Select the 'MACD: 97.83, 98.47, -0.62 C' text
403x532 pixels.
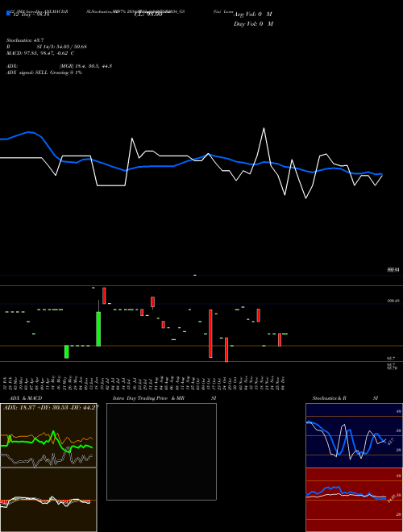(x=40, y=53)
